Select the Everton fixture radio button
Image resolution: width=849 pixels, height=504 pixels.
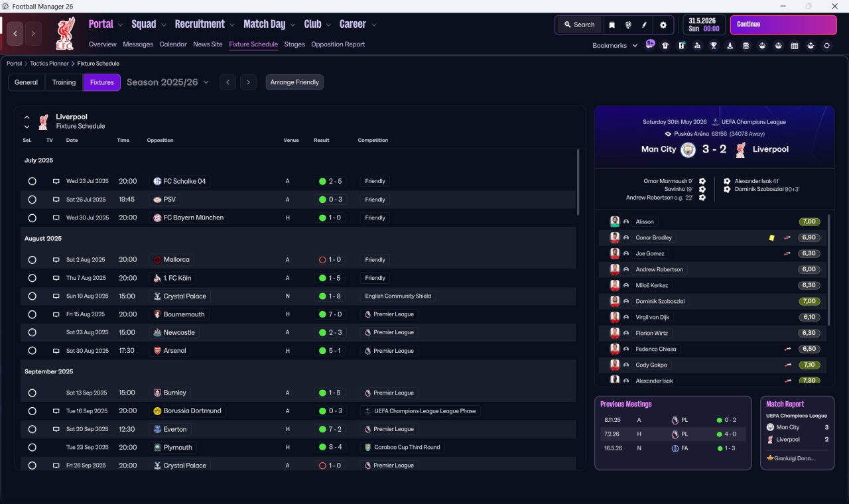pyautogui.click(x=32, y=429)
